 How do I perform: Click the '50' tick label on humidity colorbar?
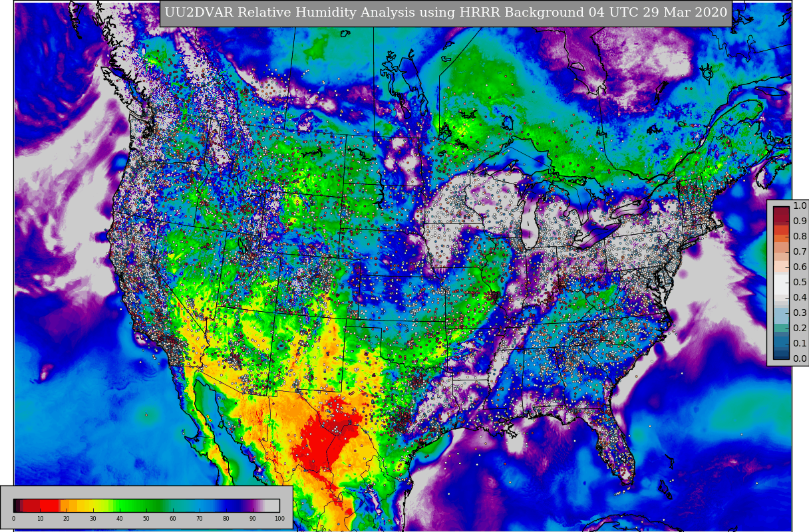146,519
